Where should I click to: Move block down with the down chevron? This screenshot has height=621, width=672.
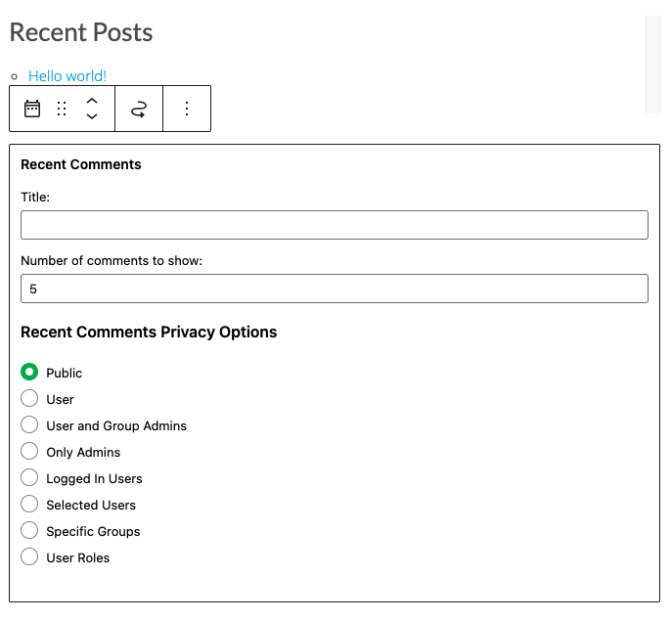(x=91, y=116)
